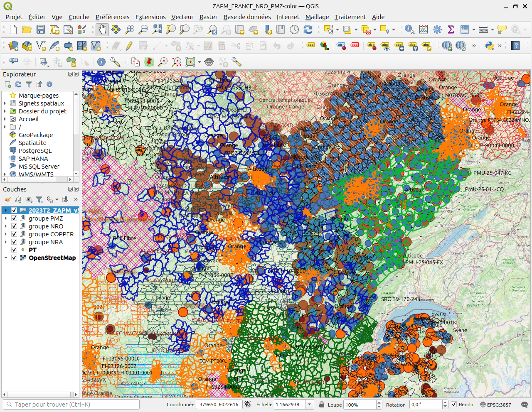
Task: Show statistical summary with the sigma icon
Action: click(451, 29)
